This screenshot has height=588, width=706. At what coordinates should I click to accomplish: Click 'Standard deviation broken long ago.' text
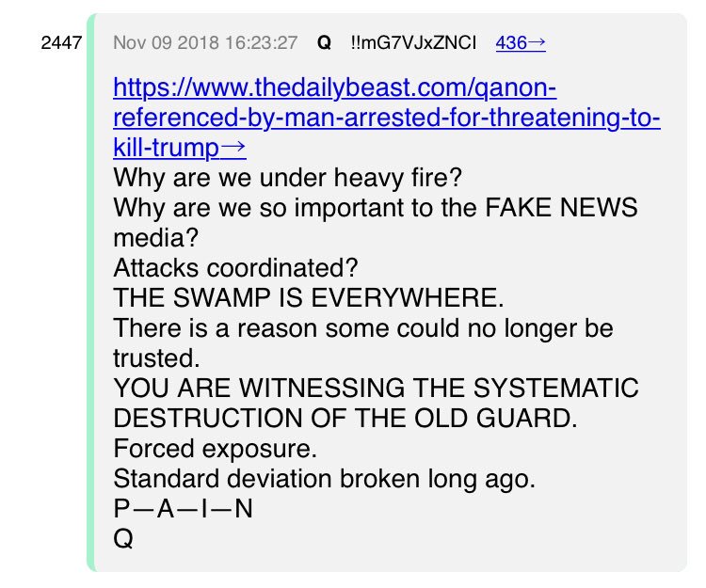324,479
